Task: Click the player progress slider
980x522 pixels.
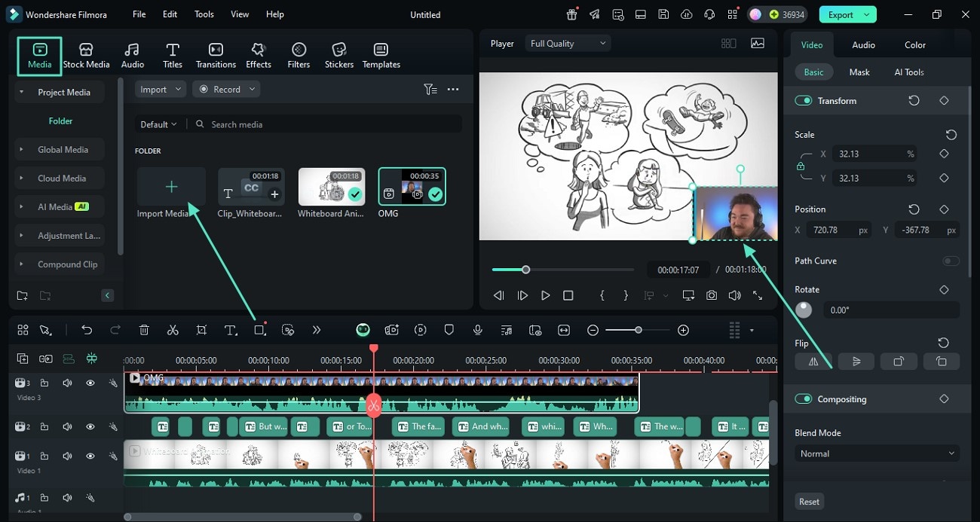Action: click(562, 270)
